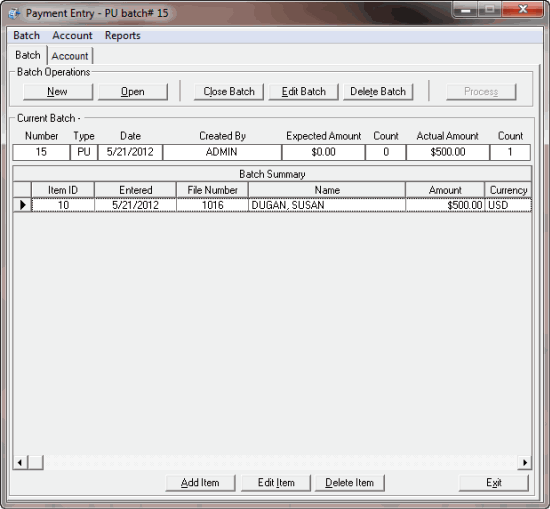Screen dimensions: 550x509
Task: Click the expected Count field showing 0
Action: click(386, 152)
